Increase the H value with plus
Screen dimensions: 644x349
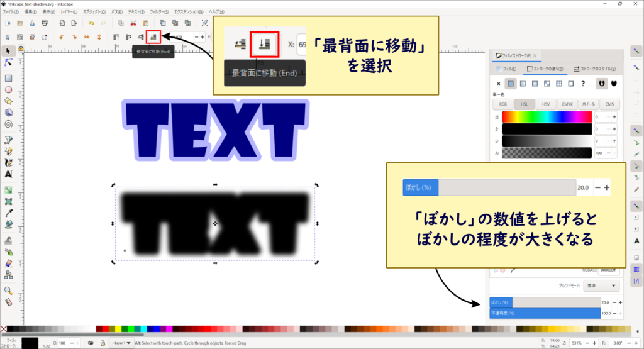pyautogui.click(x=614, y=117)
